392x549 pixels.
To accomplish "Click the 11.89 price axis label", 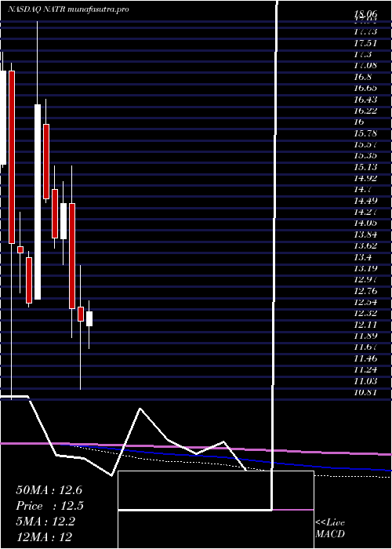I will pyautogui.click(x=365, y=336).
